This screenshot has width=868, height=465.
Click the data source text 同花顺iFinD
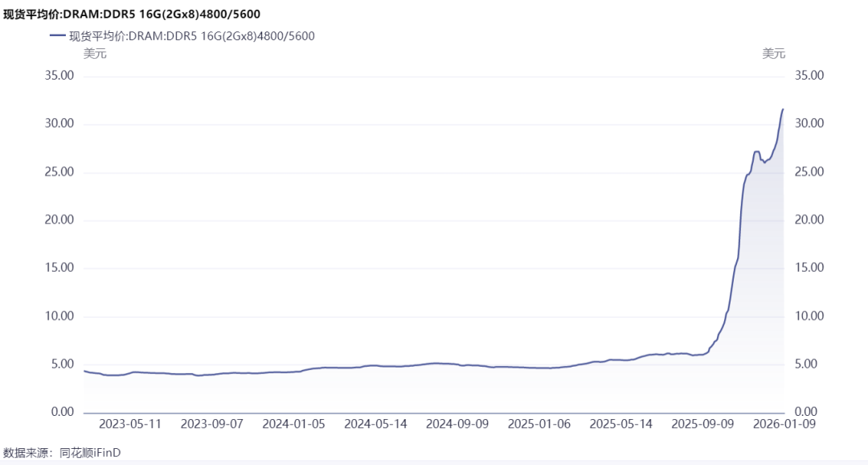pos(91,453)
